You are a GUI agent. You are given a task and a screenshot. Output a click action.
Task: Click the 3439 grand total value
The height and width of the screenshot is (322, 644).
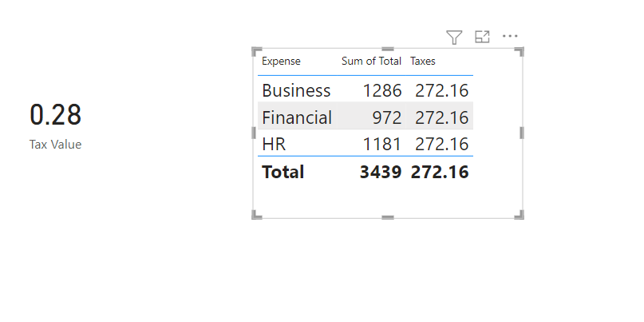(x=381, y=172)
